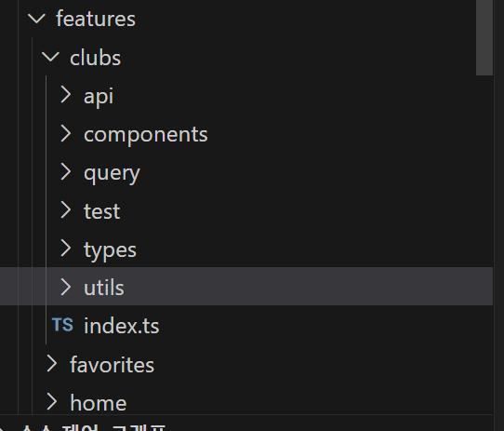Click the explorer vertical scrollbar thumb
Viewport: 504px width, 431px height.
[x=484, y=37]
